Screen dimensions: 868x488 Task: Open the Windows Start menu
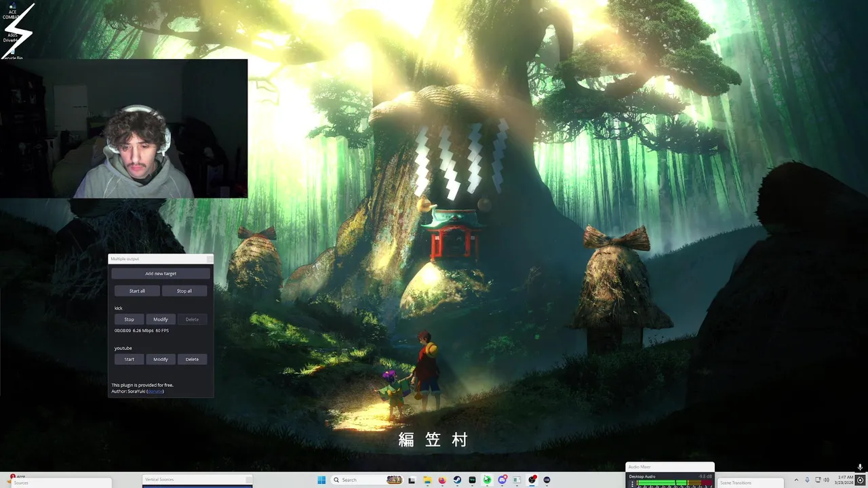[321, 480]
